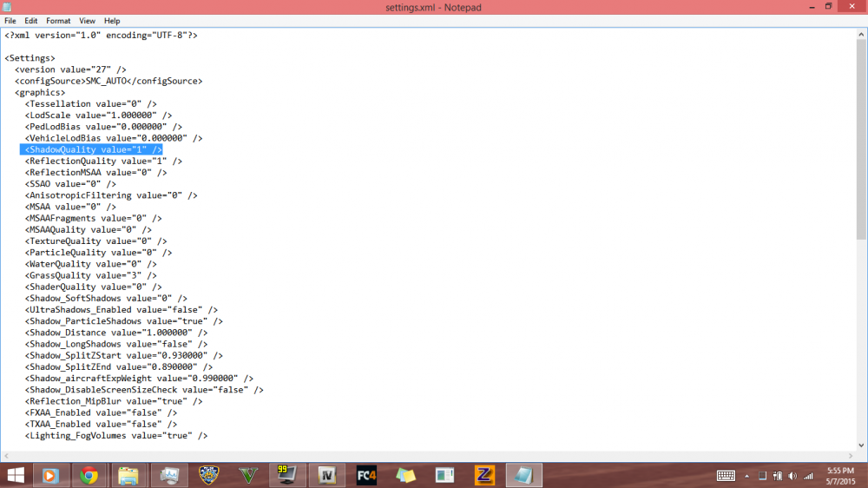Screen dimensions: 868x488
Task: Click the AnisotropicFiltering line
Action: coord(111,195)
